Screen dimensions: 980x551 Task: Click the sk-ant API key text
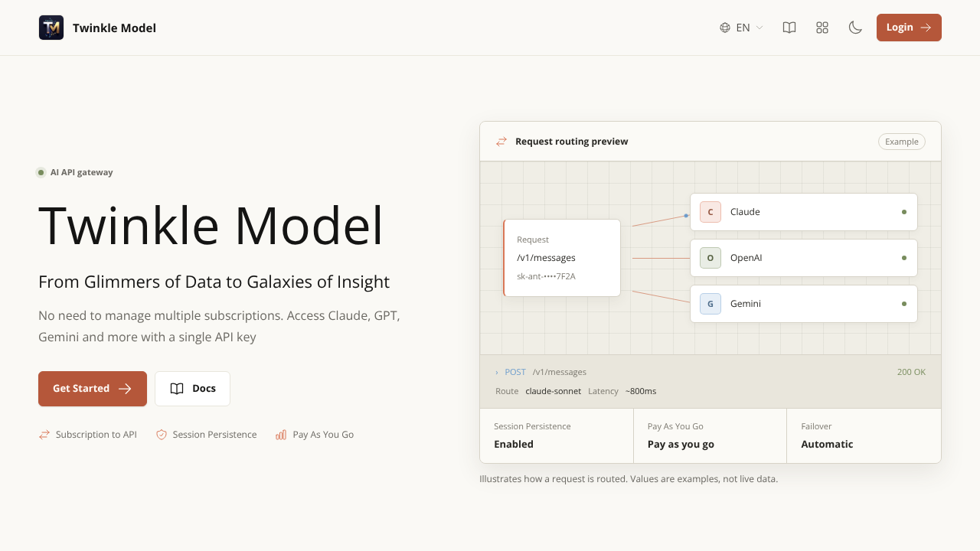click(x=546, y=276)
